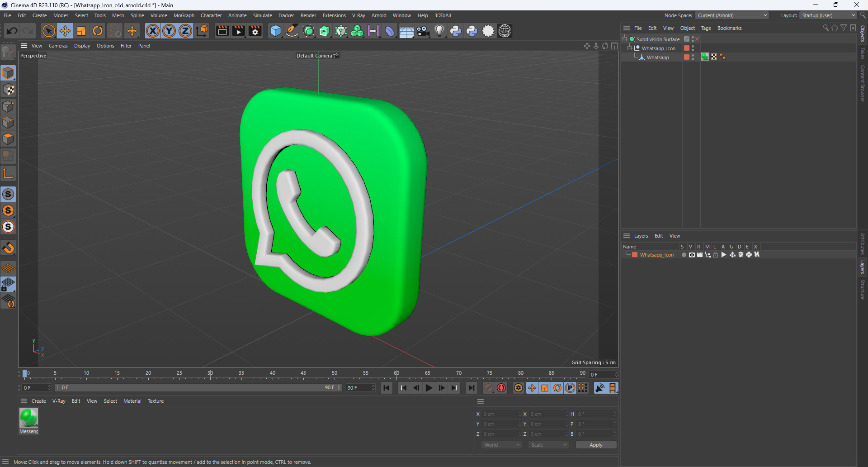Switch to Polygons mode

coord(8,139)
